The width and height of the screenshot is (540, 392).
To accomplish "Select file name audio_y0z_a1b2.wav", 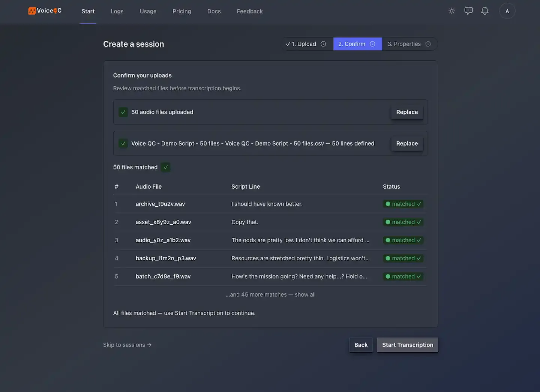I will (x=163, y=240).
